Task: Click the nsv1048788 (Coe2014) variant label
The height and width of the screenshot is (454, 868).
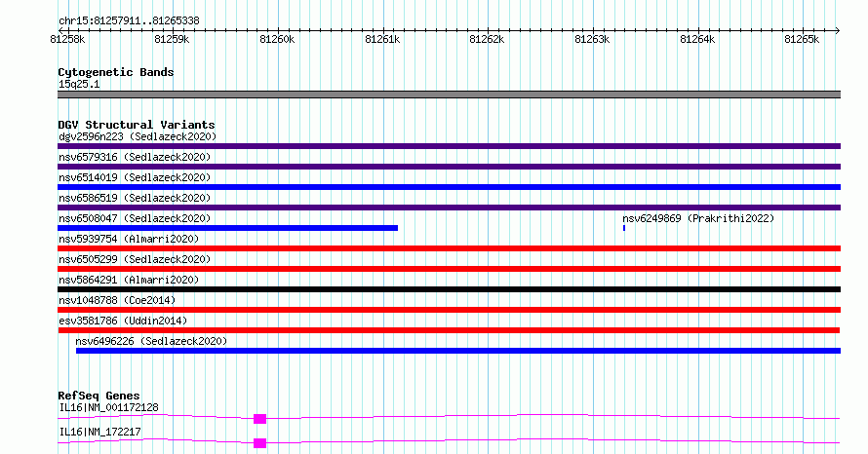Action: pyautogui.click(x=117, y=300)
